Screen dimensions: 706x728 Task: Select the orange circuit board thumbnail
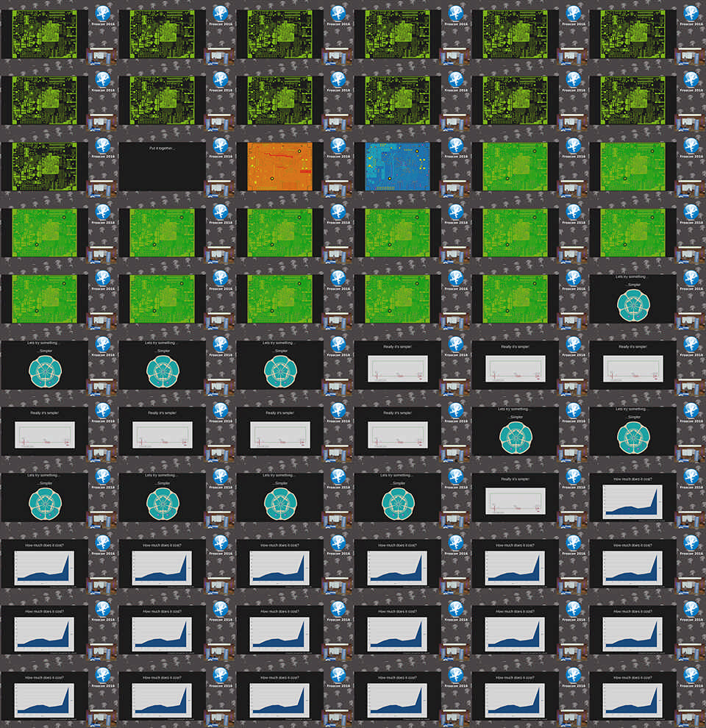click(x=279, y=166)
